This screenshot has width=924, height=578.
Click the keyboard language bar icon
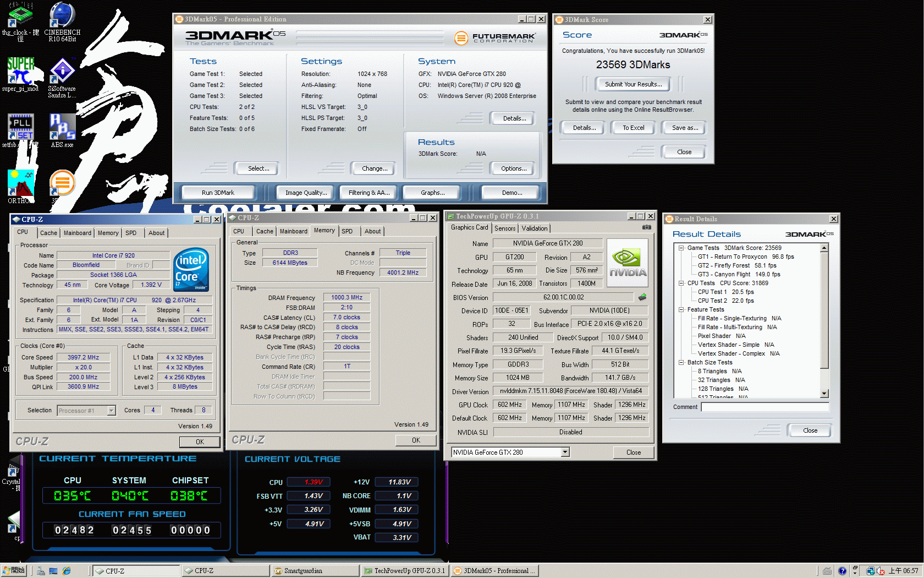pos(827,571)
